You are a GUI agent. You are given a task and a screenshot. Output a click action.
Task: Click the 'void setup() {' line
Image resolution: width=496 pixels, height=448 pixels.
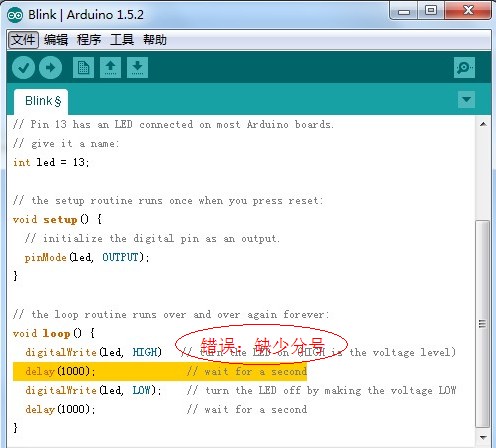click(57, 220)
